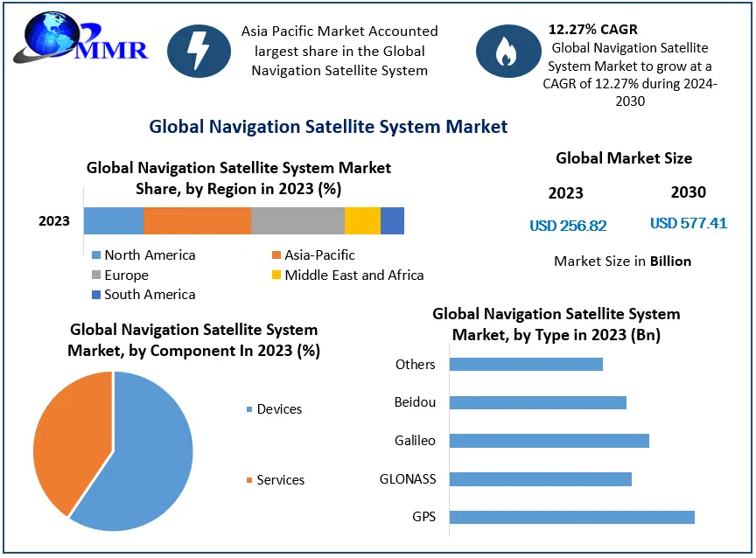Click the Services legend marker

(249, 480)
